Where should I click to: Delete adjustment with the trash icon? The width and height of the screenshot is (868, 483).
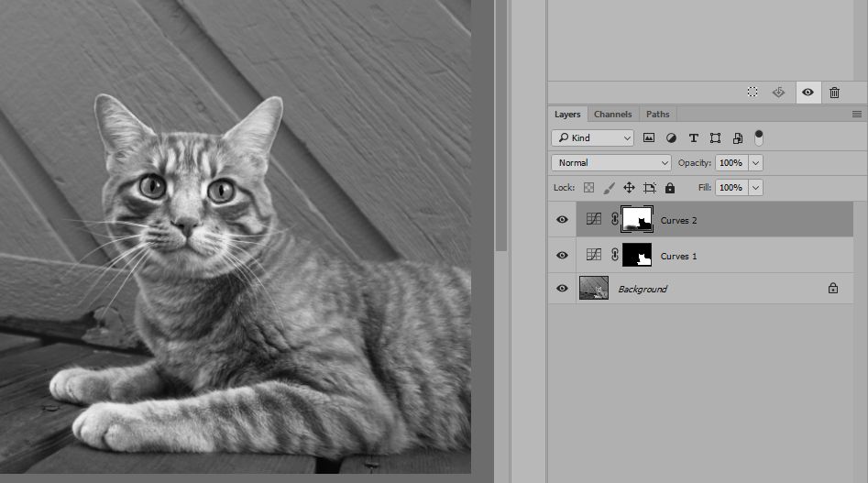(834, 93)
